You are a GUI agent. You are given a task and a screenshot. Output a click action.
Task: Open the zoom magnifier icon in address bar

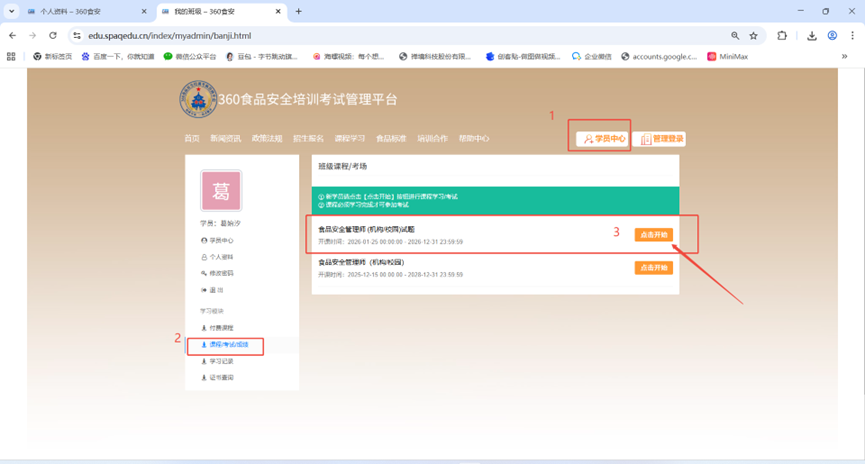point(735,35)
